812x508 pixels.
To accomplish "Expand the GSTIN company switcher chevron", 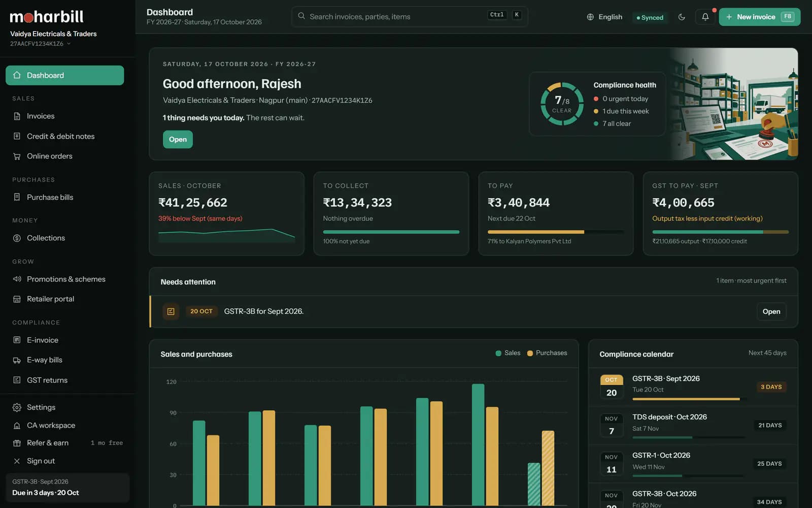I will point(69,44).
